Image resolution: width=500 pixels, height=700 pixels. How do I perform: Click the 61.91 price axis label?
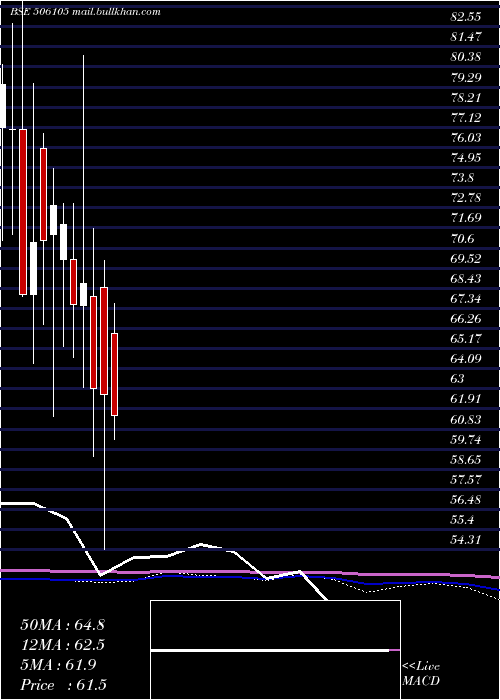tap(466, 399)
